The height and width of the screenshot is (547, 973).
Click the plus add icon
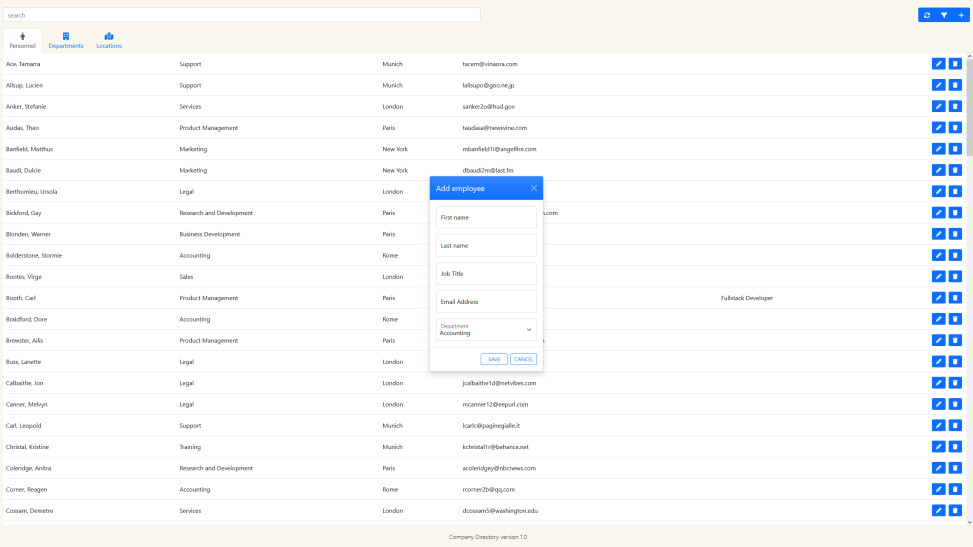click(x=961, y=15)
